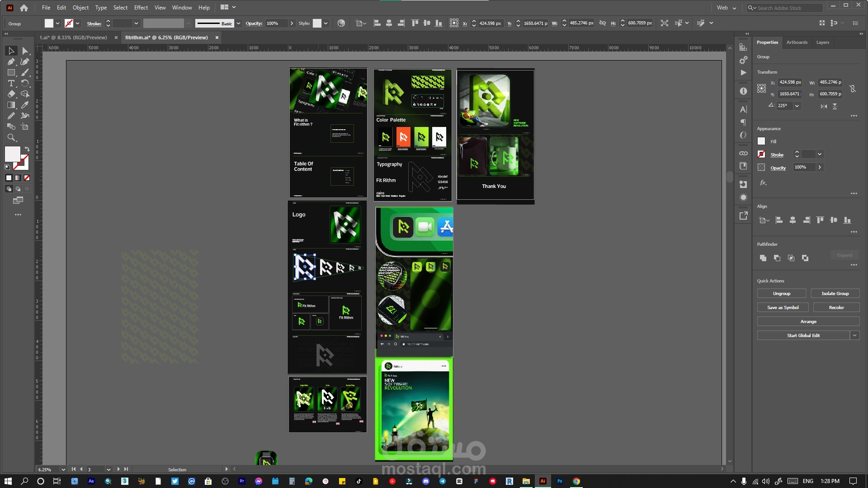
Task: Pick the Eraser tool
Action: tap(11, 94)
